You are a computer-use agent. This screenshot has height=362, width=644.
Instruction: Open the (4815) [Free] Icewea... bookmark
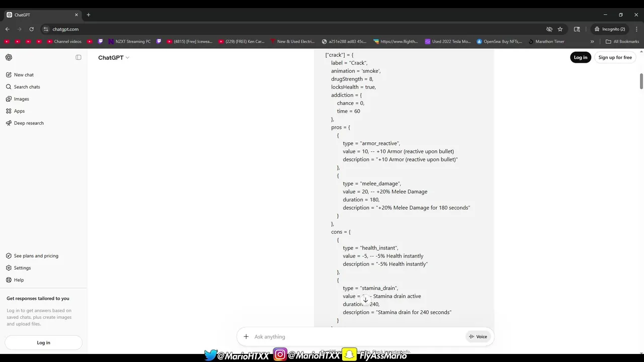190,42
